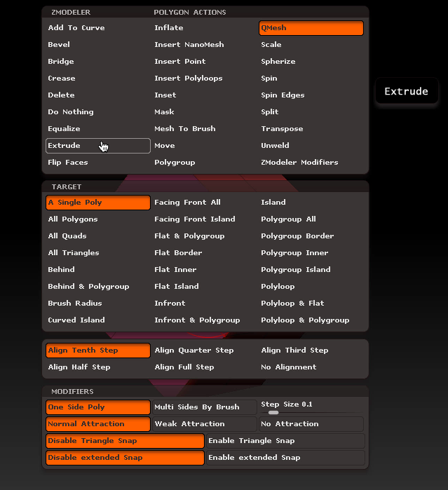Viewport: 448px width, 490px height.
Task: Switch to Align Quarter Step
Action: tap(205, 351)
